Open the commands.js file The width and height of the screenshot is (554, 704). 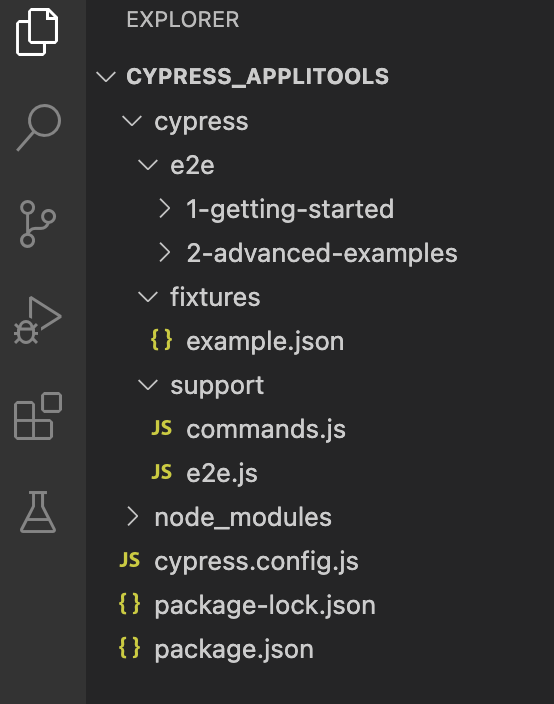(266, 430)
